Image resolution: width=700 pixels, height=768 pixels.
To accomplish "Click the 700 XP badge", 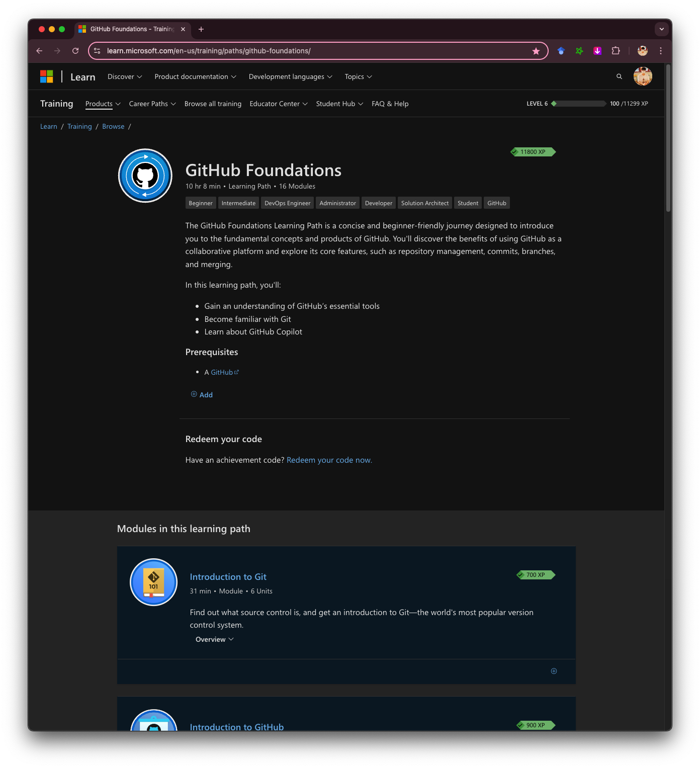I will click(536, 575).
